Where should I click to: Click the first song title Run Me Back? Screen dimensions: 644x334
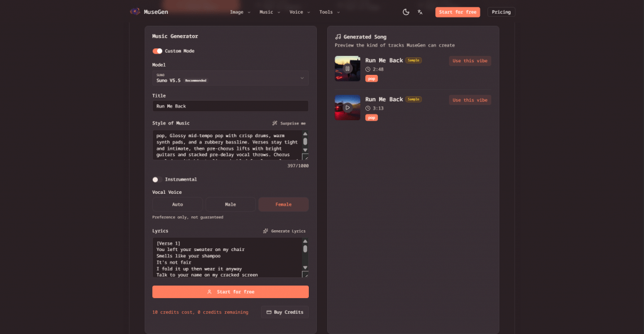click(384, 60)
